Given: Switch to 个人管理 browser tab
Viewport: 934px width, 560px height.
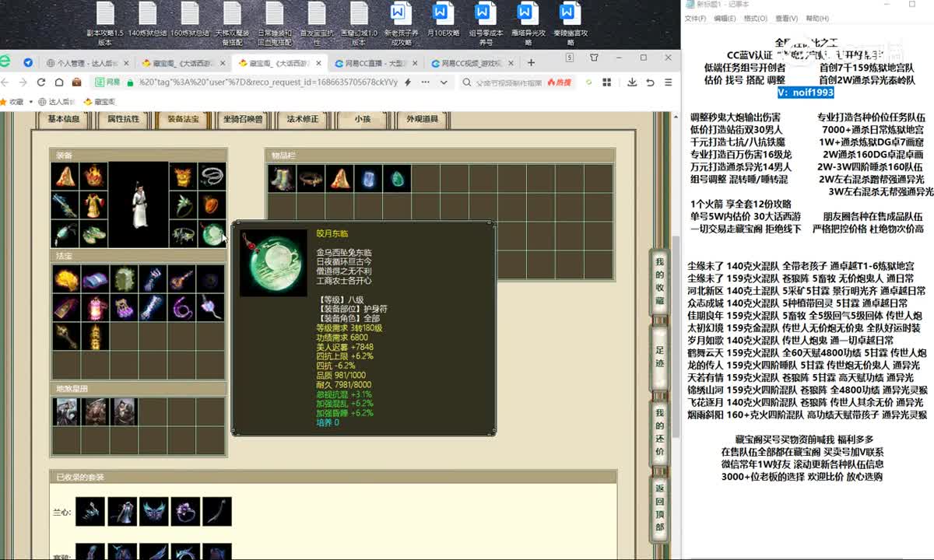Looking at the screenshot, I should tap(87, 63).
